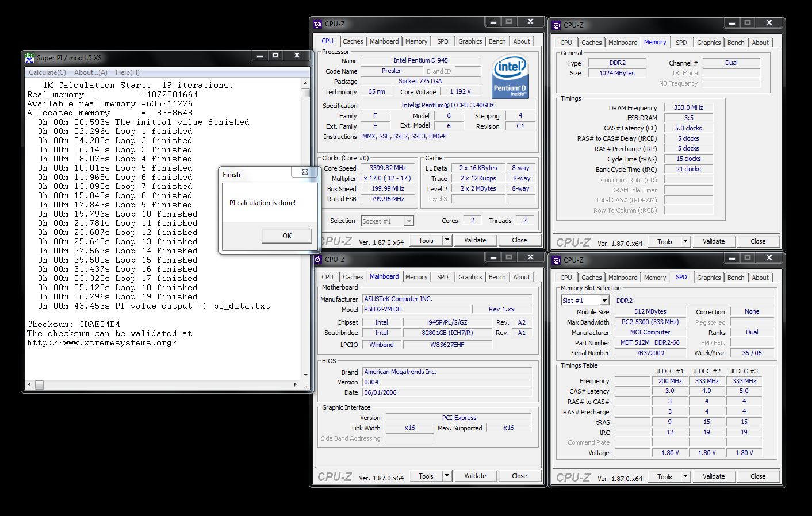Viewport: 812px width, 516px height.
Task: Click the Core Voltage value 1.192 V
Action: pyautogui.click(x=460, y=91)
